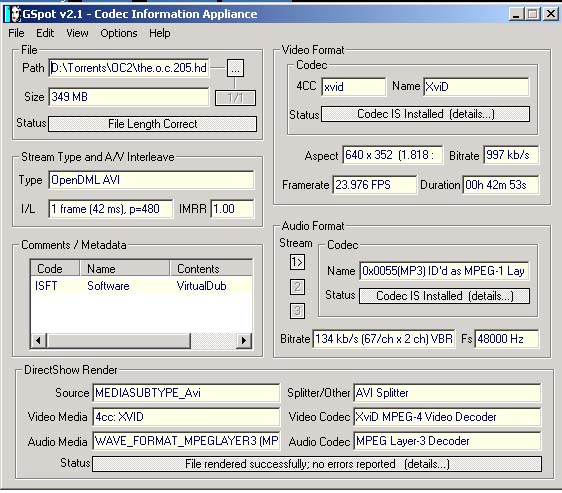Screen dimensions: 562x493
Task: Click the GSpot app icon in title bar
Action: (14, 14)
